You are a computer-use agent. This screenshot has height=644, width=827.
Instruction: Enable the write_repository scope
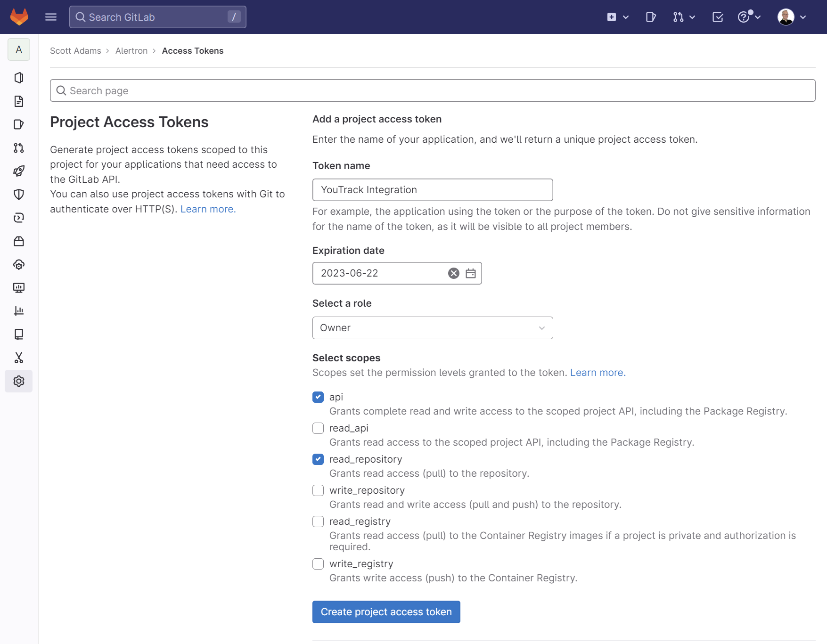click(x=318, y=490)
